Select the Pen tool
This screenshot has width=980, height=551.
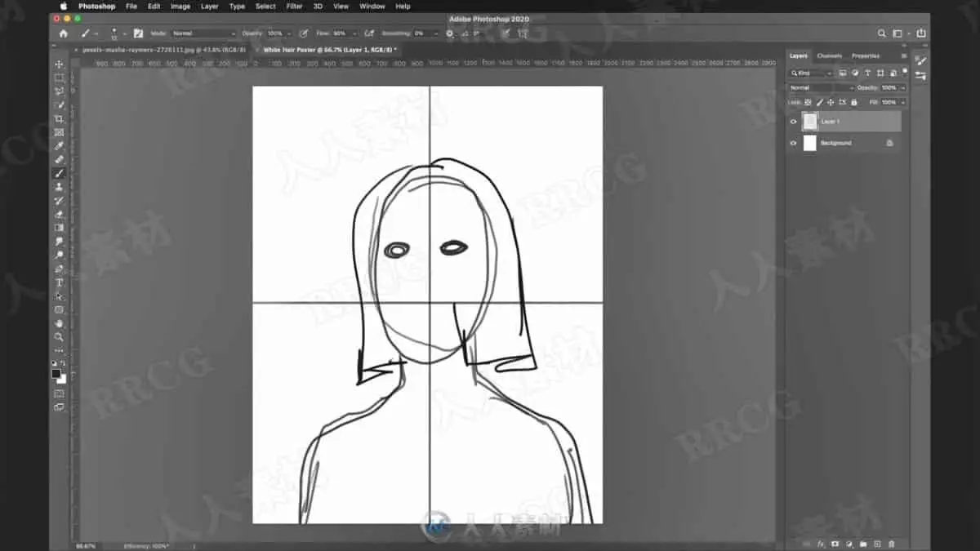pyautogui.click(x=59, y=269)
